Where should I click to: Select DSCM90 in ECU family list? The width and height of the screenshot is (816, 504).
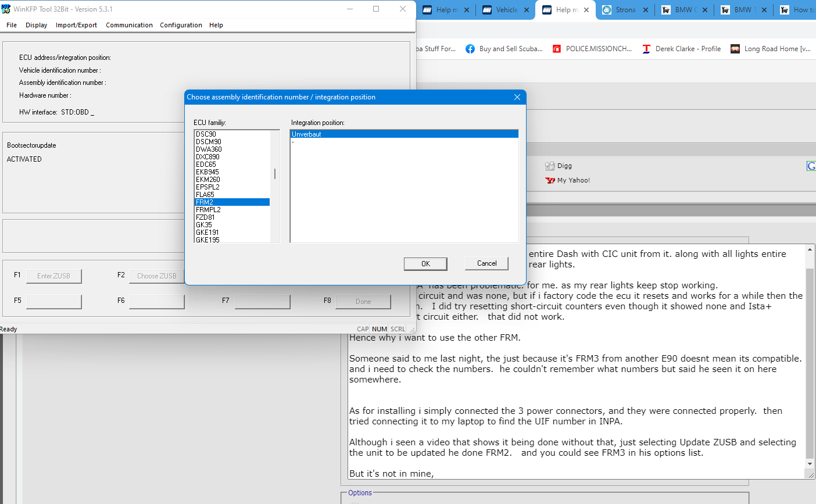(x=232, y=142)
